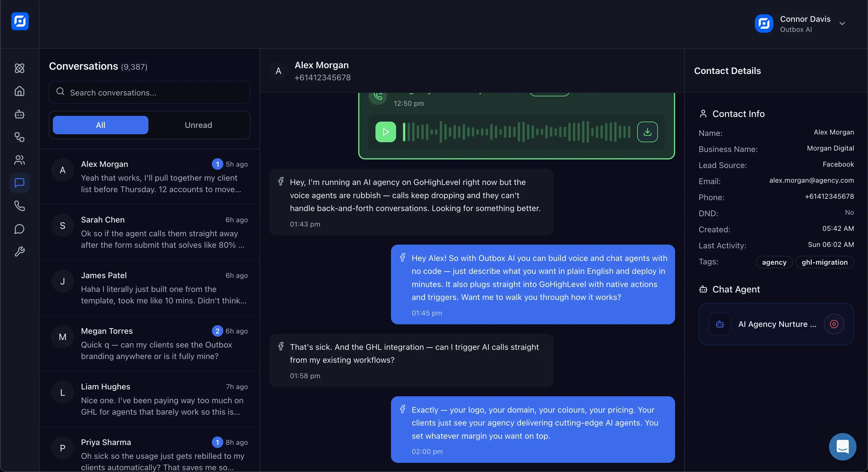This screenshot has width=868, height=472.
Task: Click the agency tag
Action: click(774, 262)
